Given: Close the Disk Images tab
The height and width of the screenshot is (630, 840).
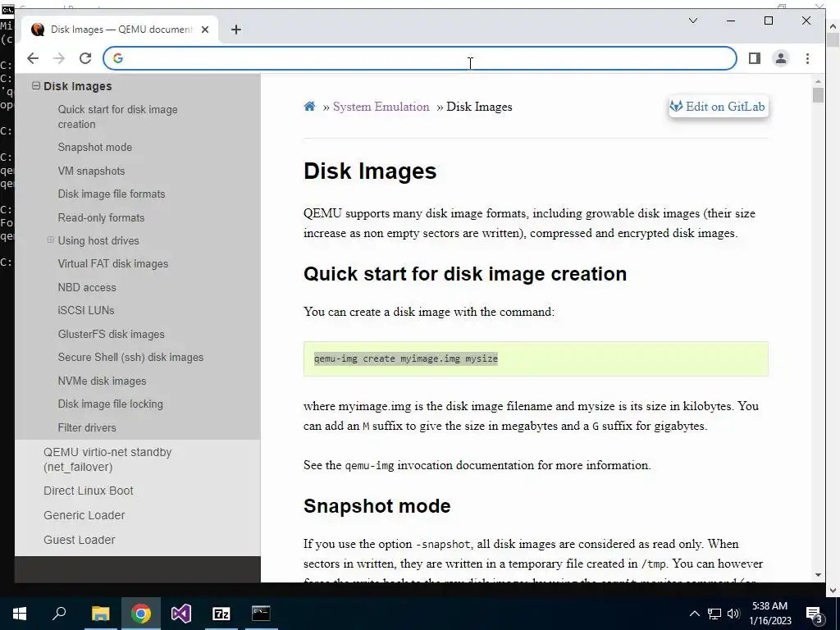Looking at the screenshot, I should click(204, 30).
